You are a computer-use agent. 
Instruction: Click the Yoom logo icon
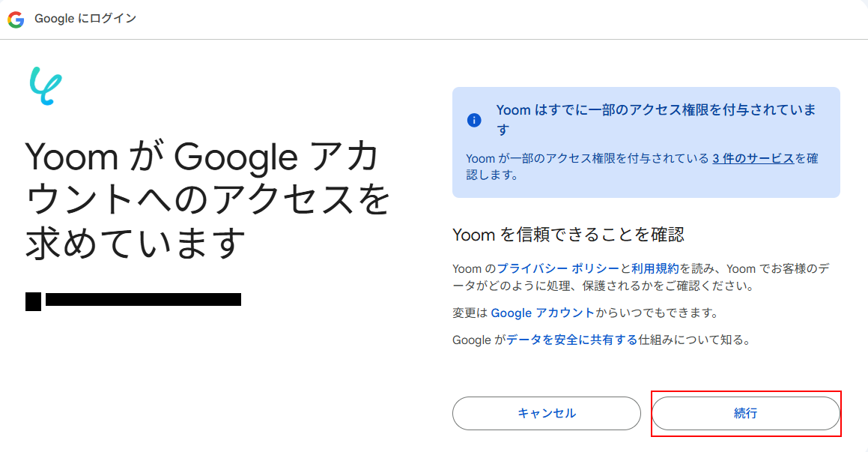pyautogui.click(x=46, y=85)
